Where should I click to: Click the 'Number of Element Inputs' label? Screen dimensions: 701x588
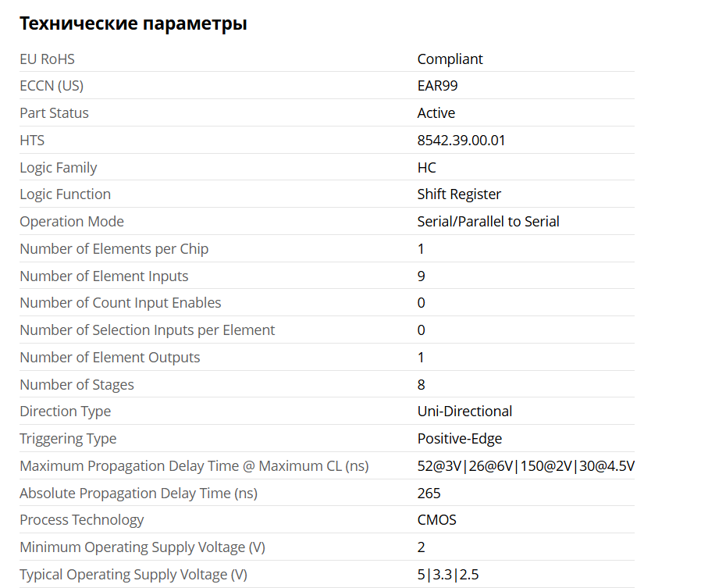tap(104, 276)
